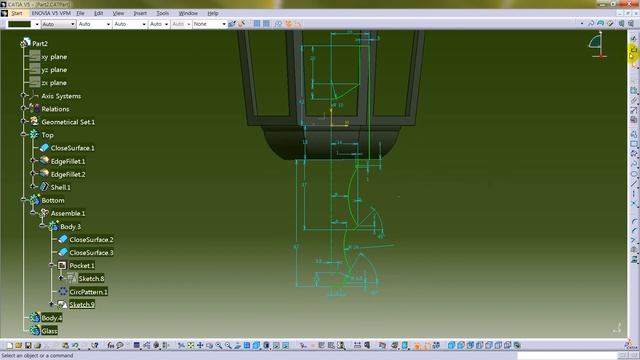This screenshot has height=360, width=640.
Task: Open the View menu
Action: point(118,13)
